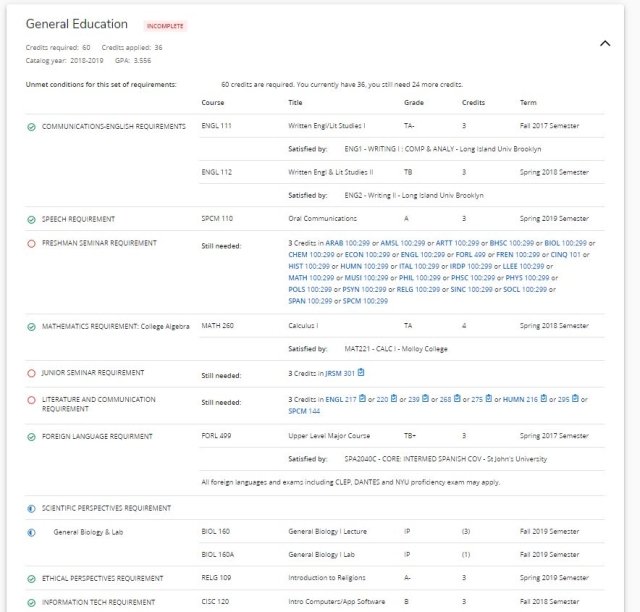Expand the Foreign Language Requirement row

point(97,436)
